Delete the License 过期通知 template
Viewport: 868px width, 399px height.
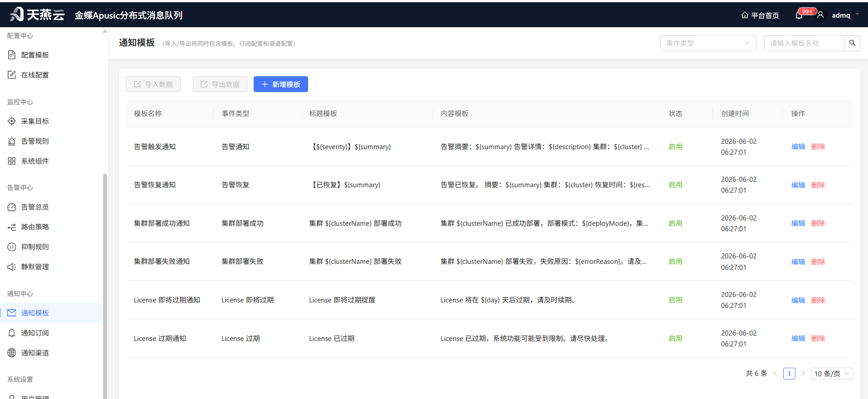[818, 338]
